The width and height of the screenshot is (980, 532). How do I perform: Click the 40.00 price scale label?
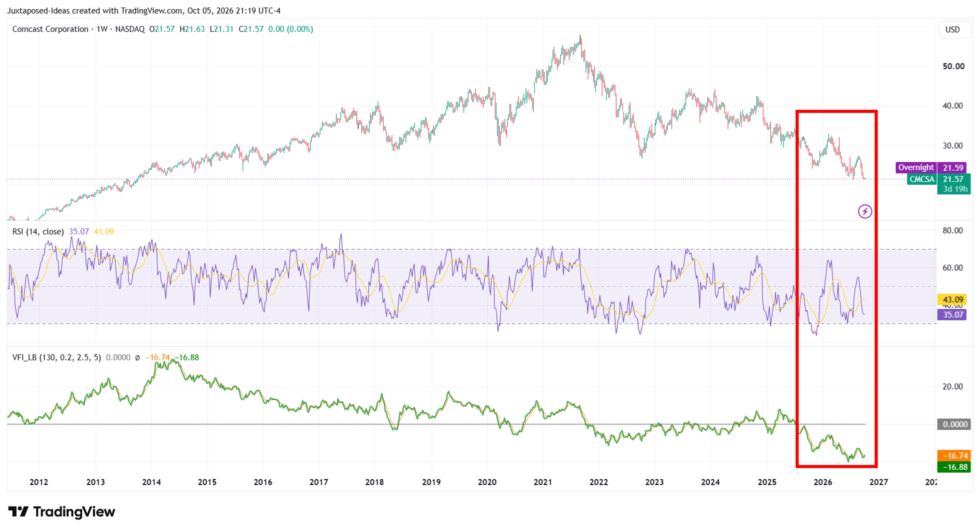pyautogui.click(x=953, y=106)
